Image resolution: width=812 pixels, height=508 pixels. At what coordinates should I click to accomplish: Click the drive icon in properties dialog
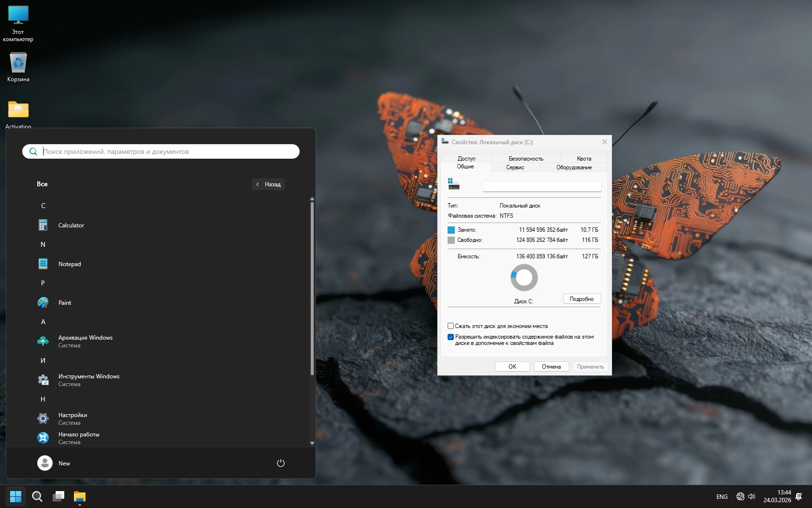click(x=453, y=184)
